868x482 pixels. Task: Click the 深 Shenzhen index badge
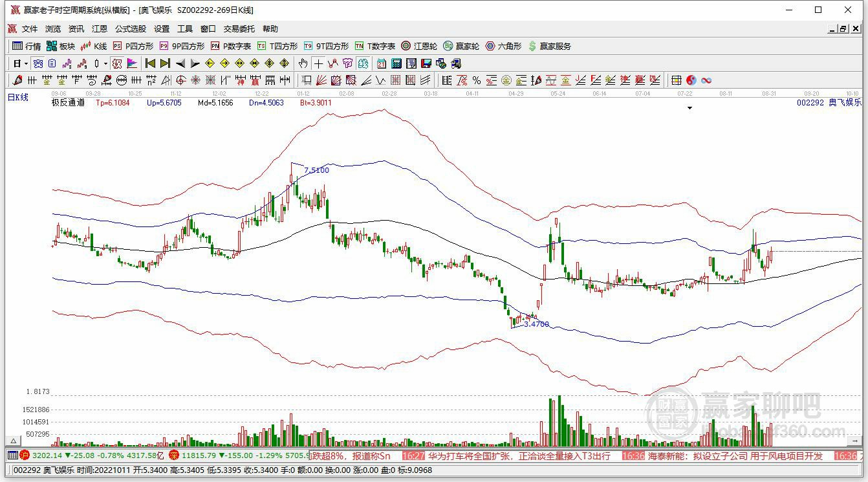click(174, 455)
